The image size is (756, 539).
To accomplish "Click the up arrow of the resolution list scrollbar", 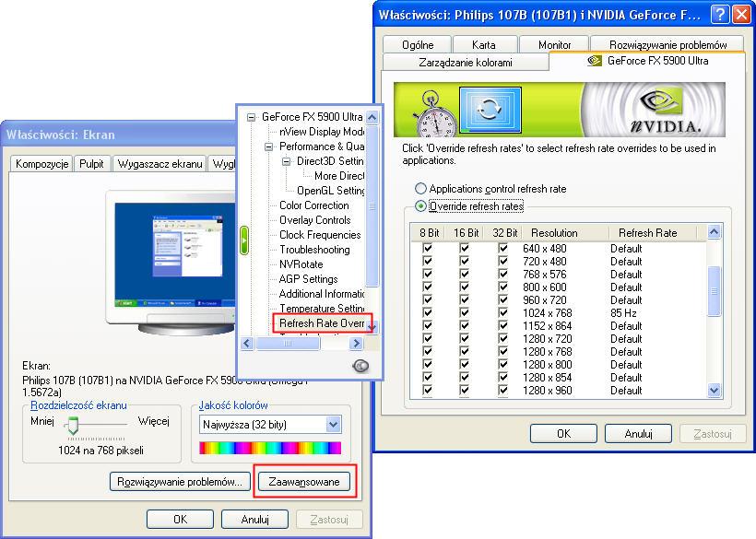I will tap(715, 232).
